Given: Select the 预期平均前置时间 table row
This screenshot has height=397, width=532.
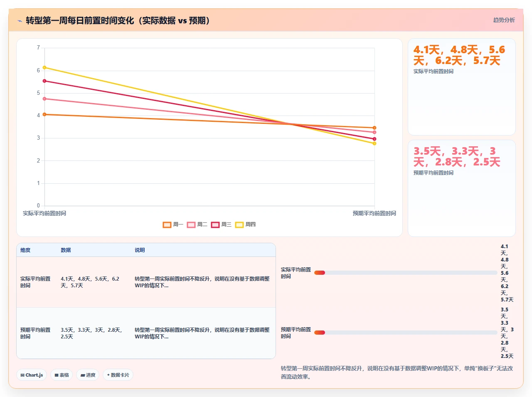Looking at the screenshot, I should tap(146, 333).
